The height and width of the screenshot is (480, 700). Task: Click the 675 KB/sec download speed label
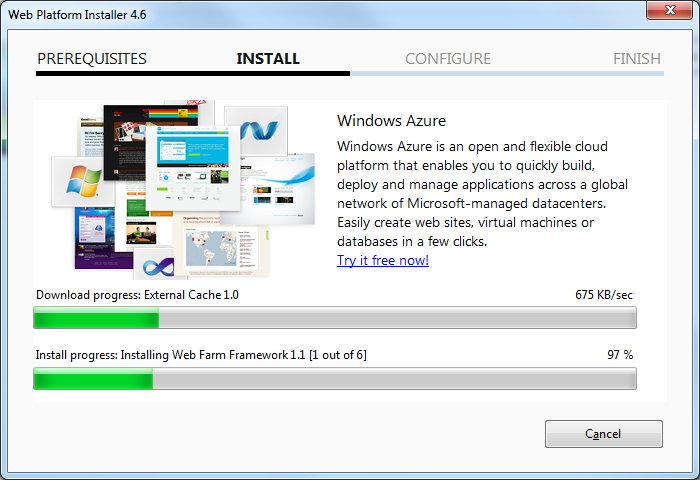(x=604, y=295)
